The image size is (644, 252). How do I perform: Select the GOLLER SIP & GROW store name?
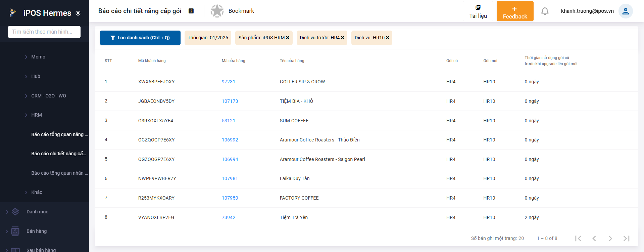click(x=302, y=82)
